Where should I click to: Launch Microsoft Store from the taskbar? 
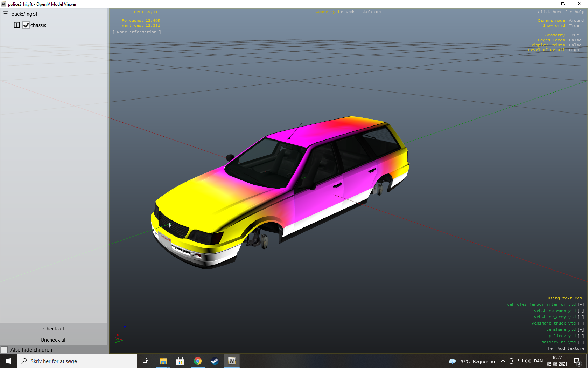[x=180, y=361]
